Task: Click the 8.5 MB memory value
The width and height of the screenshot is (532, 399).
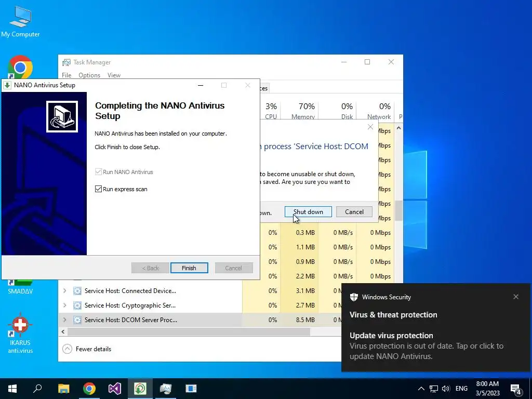Action: (x=305, y=320)
